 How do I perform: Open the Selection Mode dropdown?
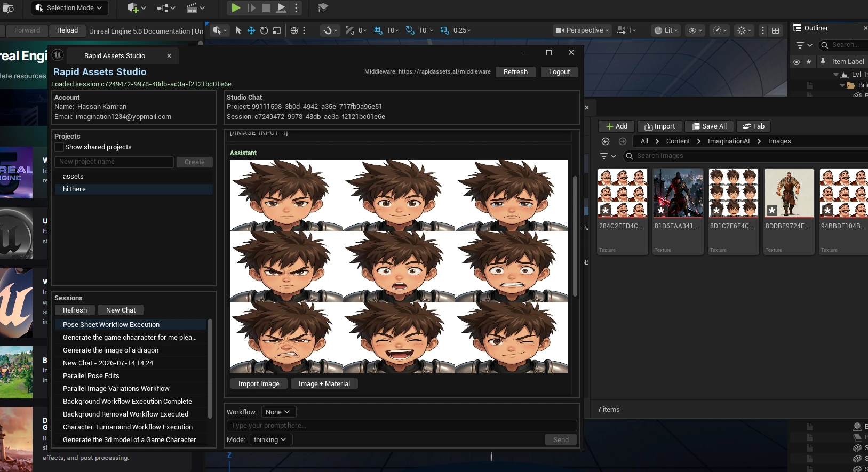(x=69, y=8)
